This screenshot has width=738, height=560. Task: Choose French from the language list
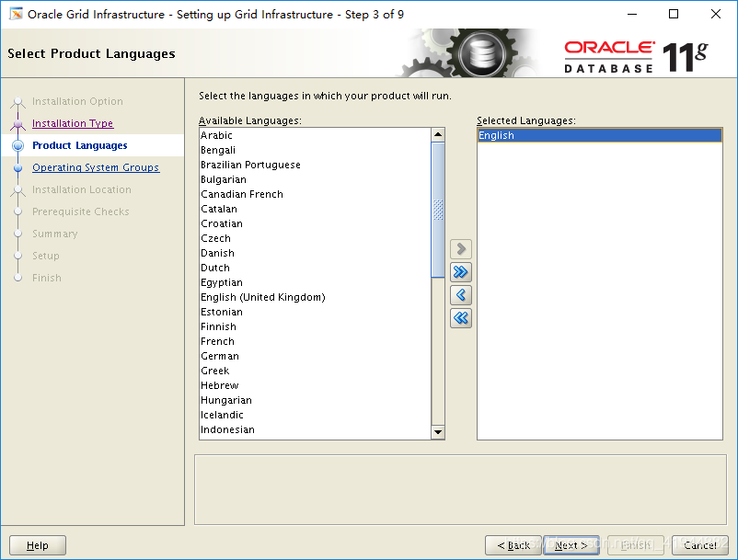[315, 341]
